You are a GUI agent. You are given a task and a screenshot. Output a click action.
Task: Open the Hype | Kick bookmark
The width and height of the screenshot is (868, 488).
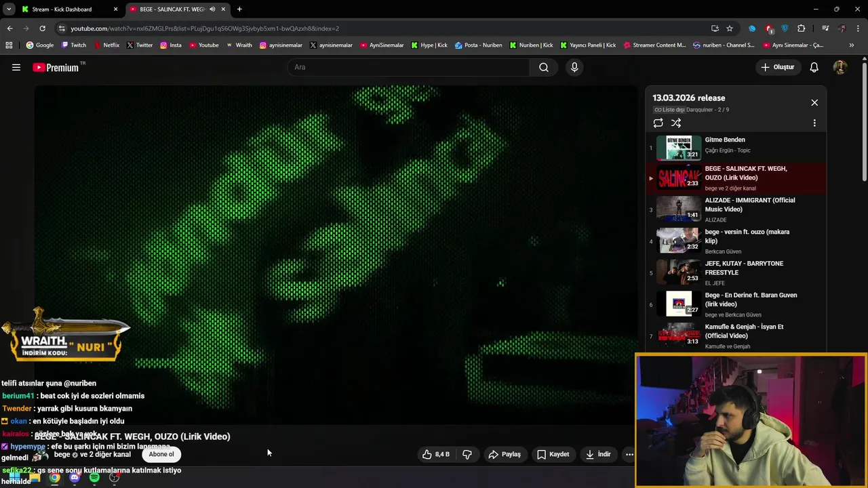click(429, 45)
